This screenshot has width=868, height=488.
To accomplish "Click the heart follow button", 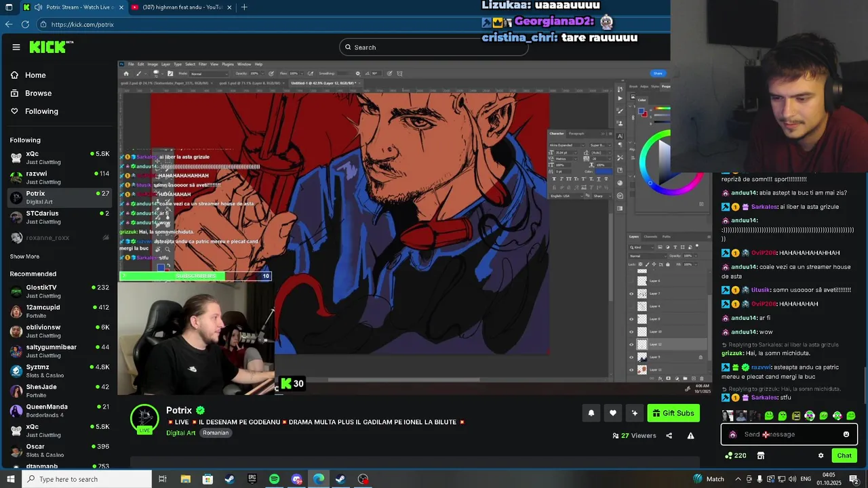I will [613, 413].
